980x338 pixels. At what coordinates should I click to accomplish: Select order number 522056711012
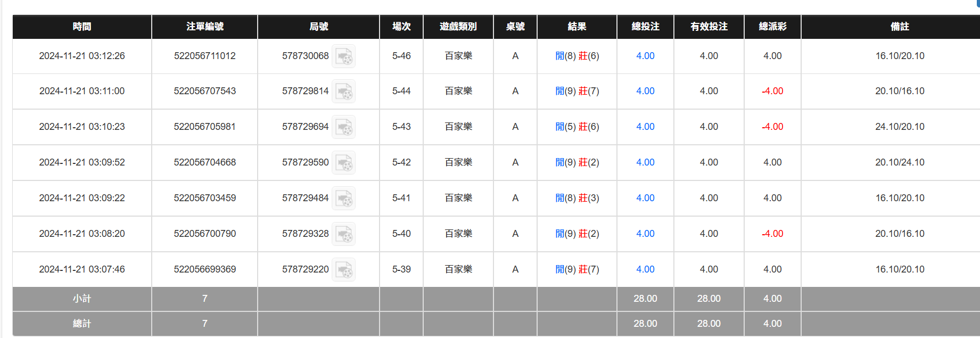click(205, 56)
